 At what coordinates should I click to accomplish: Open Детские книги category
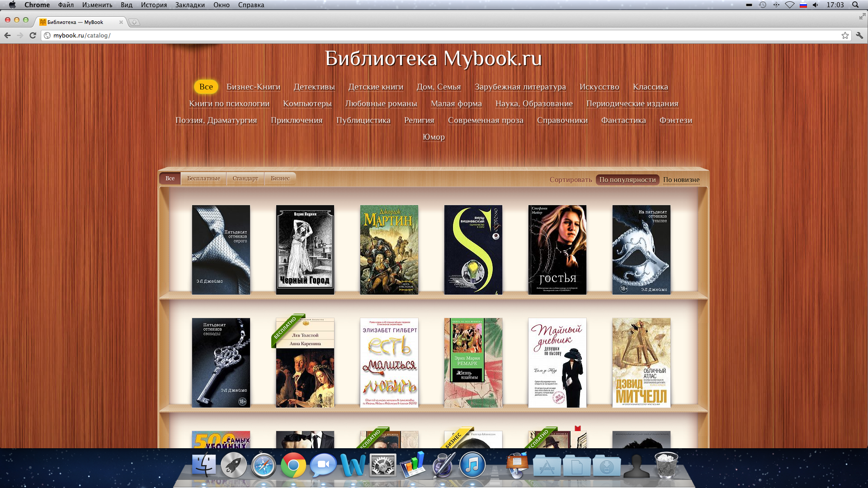pos(376,87)
